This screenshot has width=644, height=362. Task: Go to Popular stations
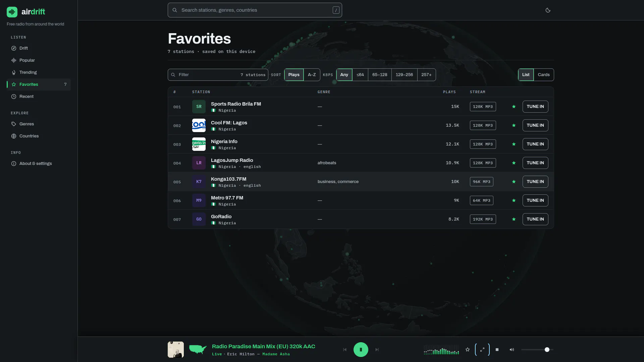tap(39, 60)
